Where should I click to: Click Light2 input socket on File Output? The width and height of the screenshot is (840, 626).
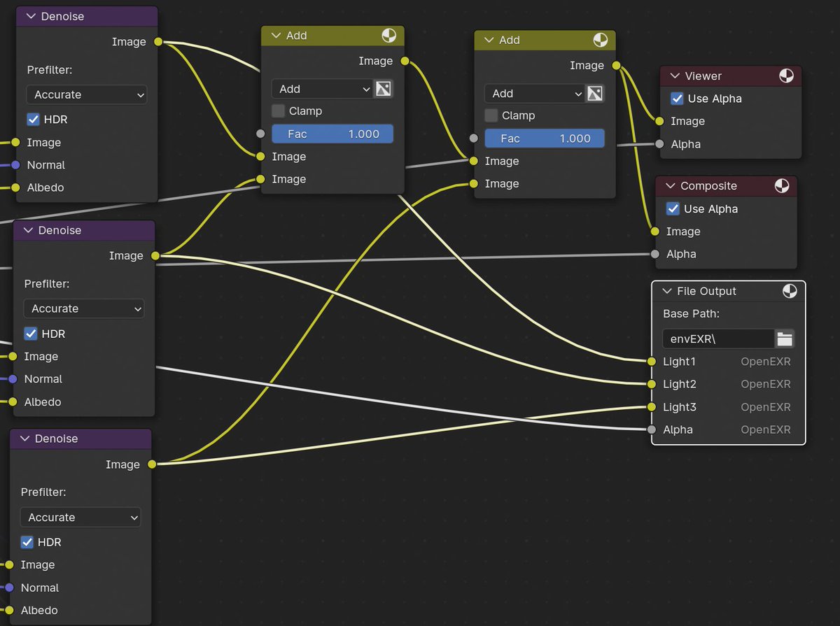[652, 384]
